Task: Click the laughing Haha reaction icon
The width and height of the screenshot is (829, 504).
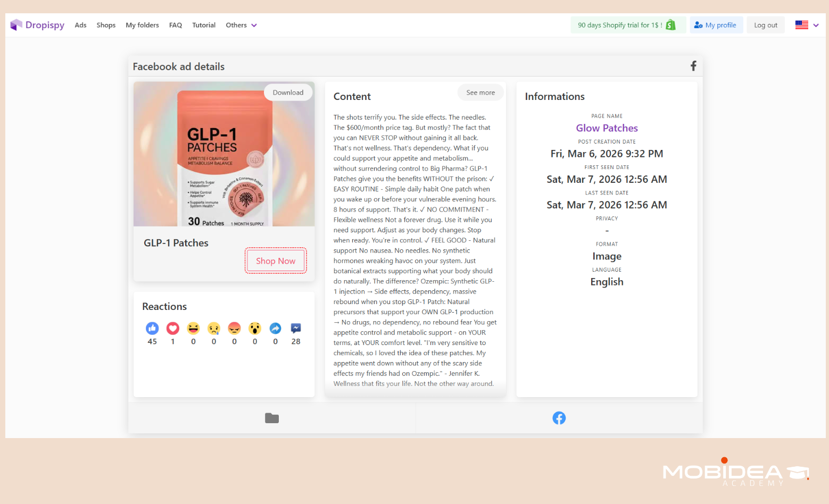Action: point(193,328)
